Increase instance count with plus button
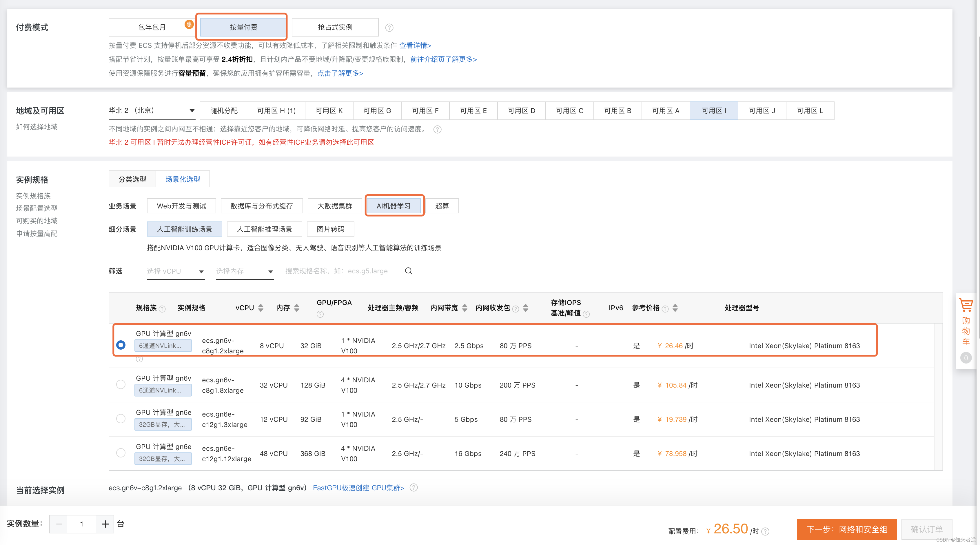980x545 pixels. point(105,524)
